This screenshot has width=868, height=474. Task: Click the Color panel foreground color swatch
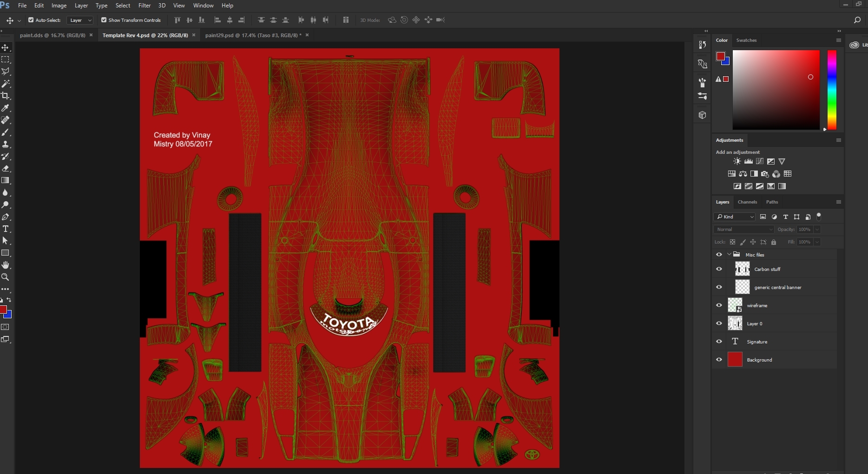(720, 56)
